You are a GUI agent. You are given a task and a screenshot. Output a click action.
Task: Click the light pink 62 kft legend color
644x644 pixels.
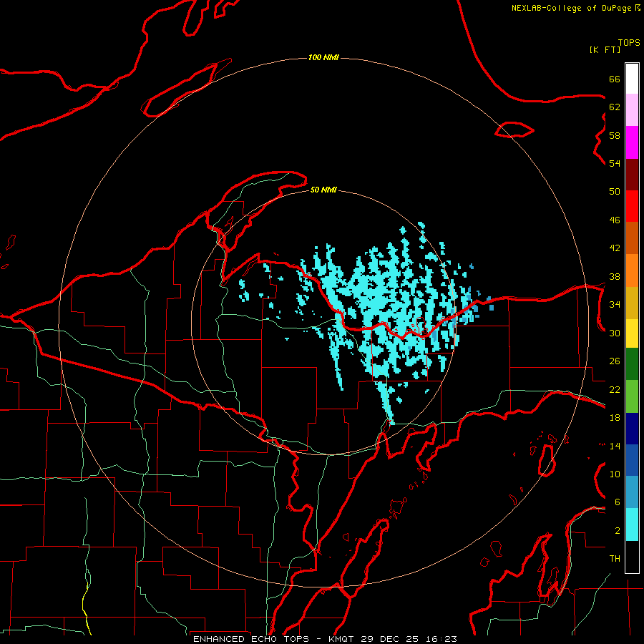[x=632, y=110]
